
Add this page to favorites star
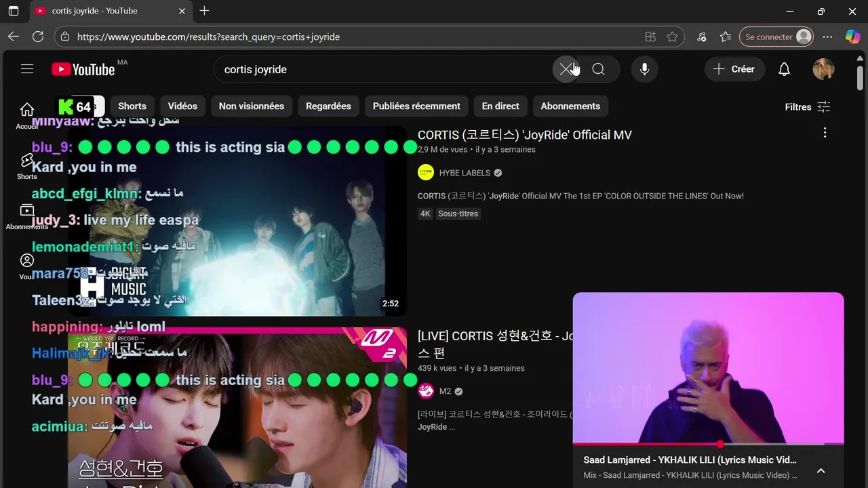pyautogui.click(x=672, y=37)
